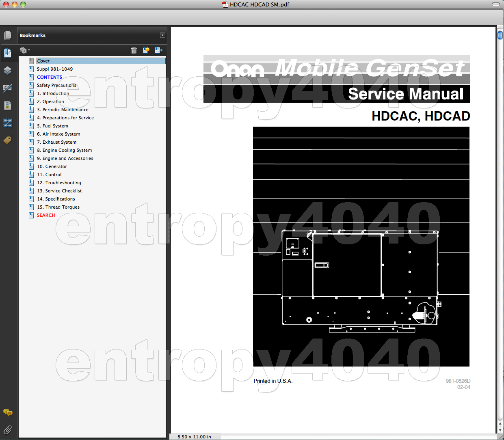Minimize window with yellow button

pyautogui.click(x=14, y=4)
